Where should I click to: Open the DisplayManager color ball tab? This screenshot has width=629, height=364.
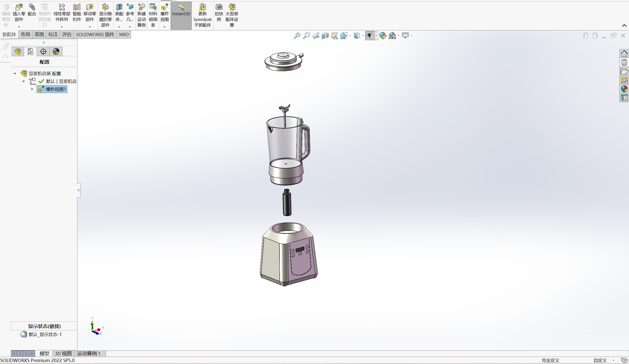(x=56, y=52)
